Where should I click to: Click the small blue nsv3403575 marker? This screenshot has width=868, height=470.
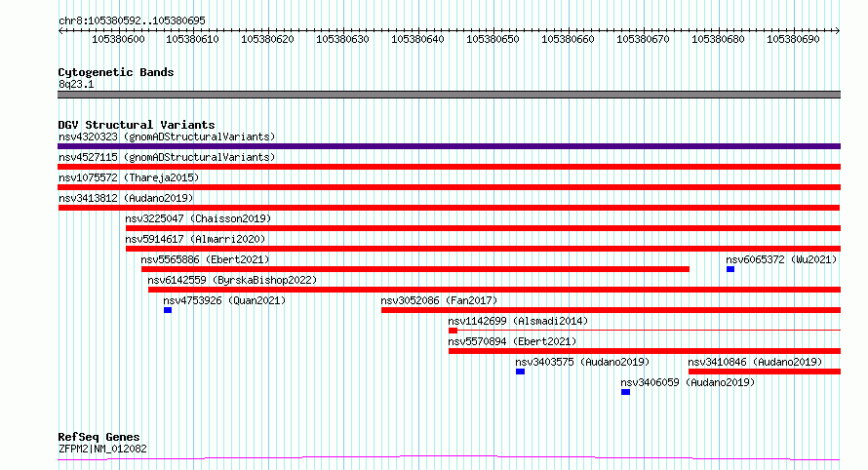521,372
